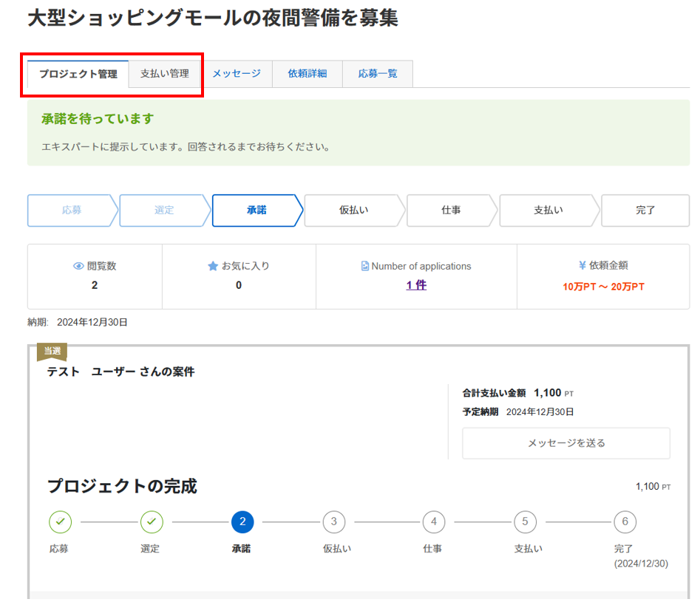This screenshot has width=700, height=602.
Task: Switch to the プロジェクト管理 tab
Action: pyautogui.click(x=78, y=75)
